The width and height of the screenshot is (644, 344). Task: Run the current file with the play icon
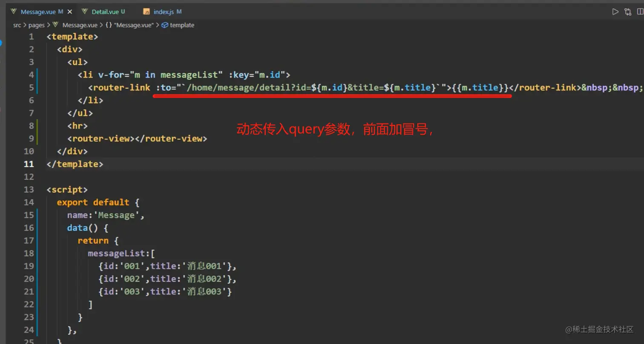(x=615, y=11)
